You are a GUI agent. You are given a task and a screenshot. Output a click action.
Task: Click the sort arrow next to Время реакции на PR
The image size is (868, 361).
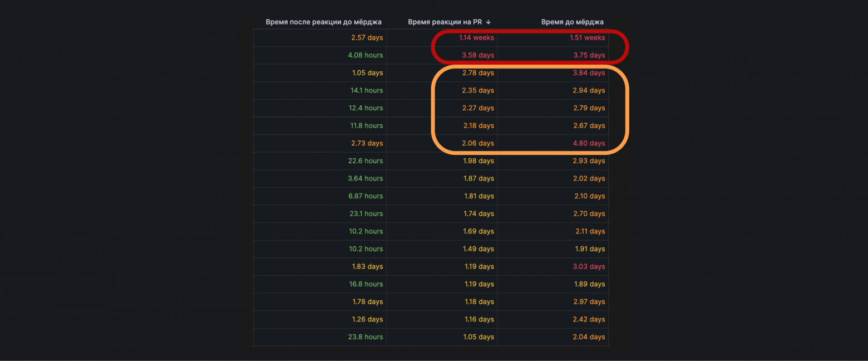(489, 22)
